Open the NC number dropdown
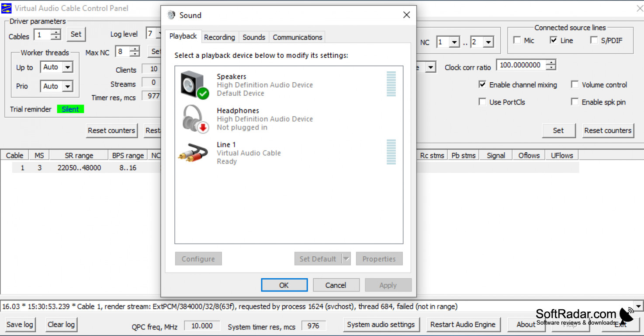The width and height of the screenshot is (644, 336). point(454,42)
